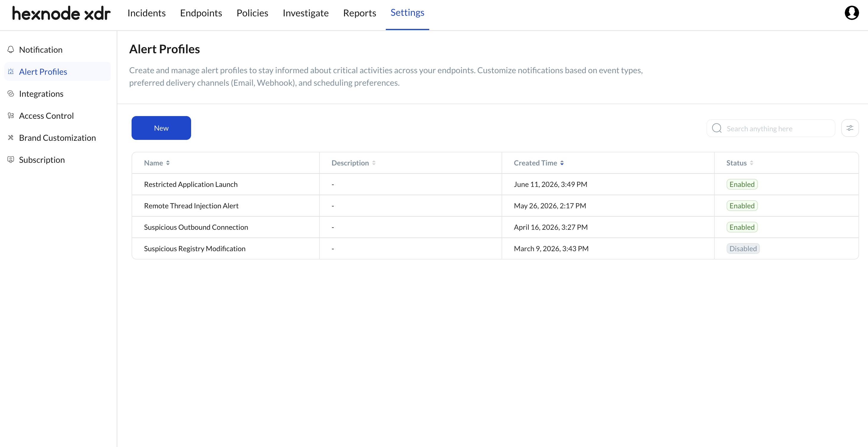The image size is (868, 447).
Task: Sort by Created Time column arrows
Action: pyautogui.click(x=562, y=163)
